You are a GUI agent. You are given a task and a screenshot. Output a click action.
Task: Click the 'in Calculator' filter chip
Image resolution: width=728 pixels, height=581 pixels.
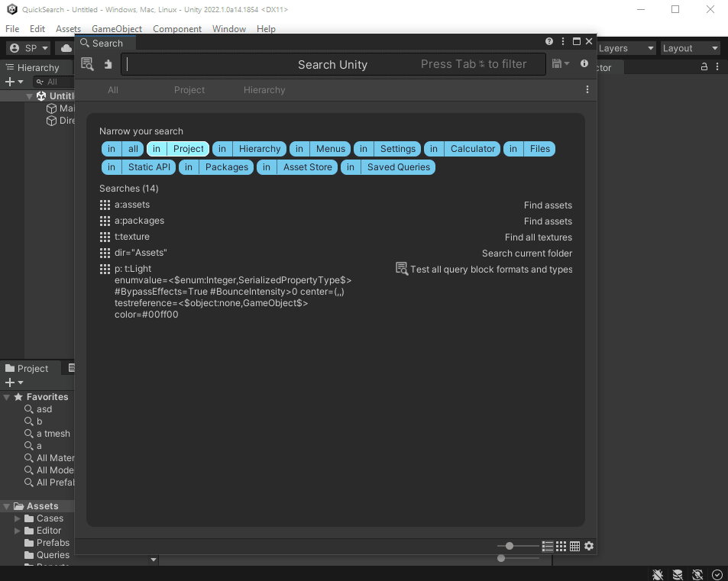(462, 149)
